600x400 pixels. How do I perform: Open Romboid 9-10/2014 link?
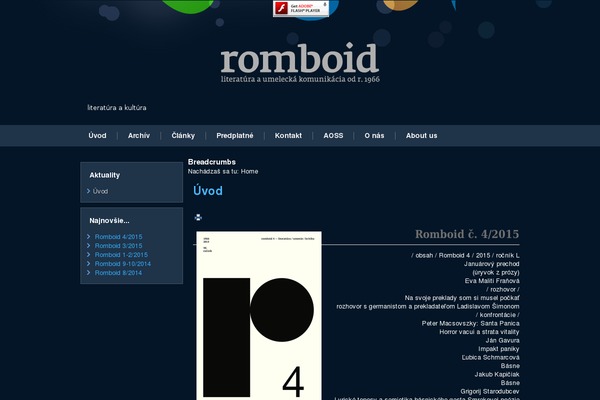pyautogui.click(x=123, y=264)
